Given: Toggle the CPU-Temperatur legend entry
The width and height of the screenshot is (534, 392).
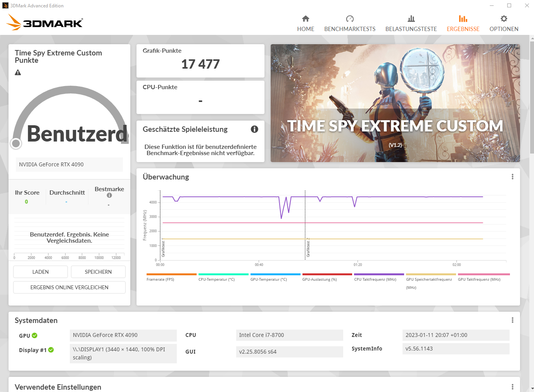Looking at the screenshot, I should pyautogui.click(x=223, y=278).
